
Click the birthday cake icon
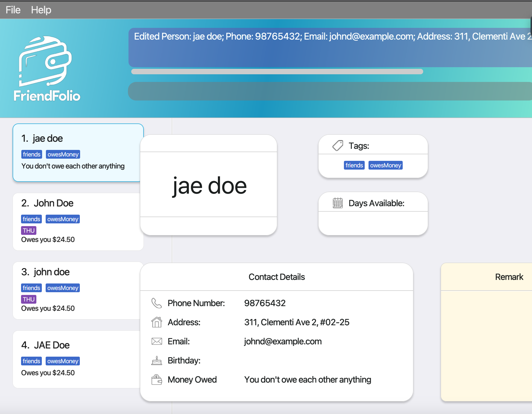(x=157, y=360)
